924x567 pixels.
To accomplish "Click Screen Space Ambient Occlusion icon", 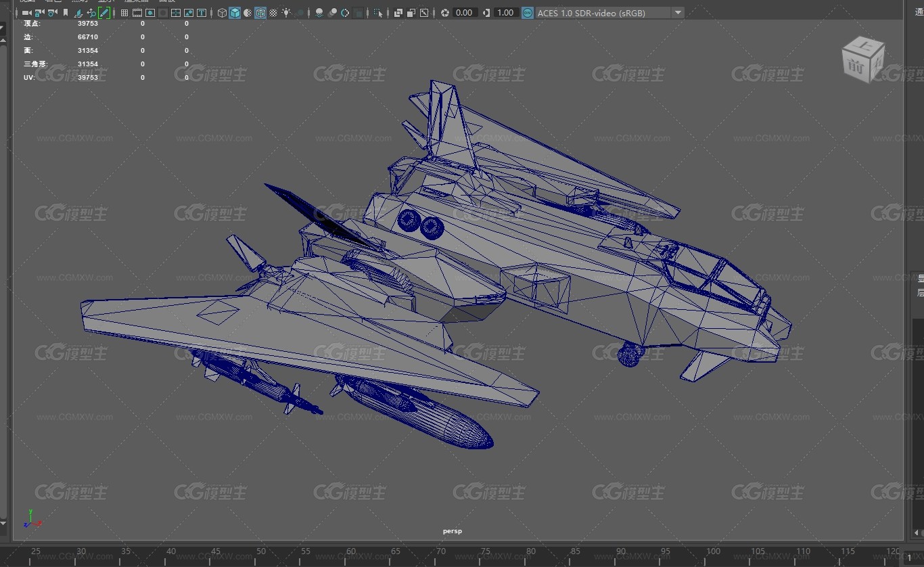I will tap(319, 13).
